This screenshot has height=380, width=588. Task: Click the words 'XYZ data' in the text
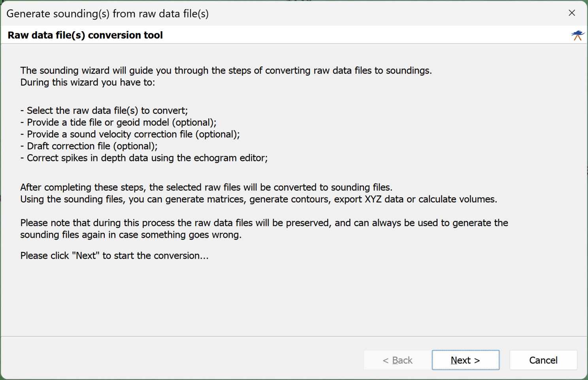point(384,199)
